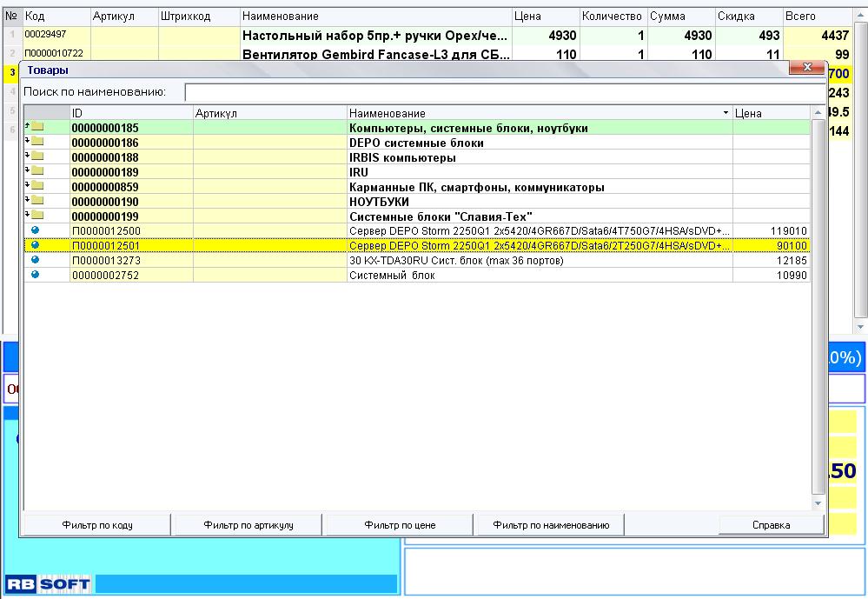Click the folder icon for IRU row
The image size is (868, 599).
point(36,172)
